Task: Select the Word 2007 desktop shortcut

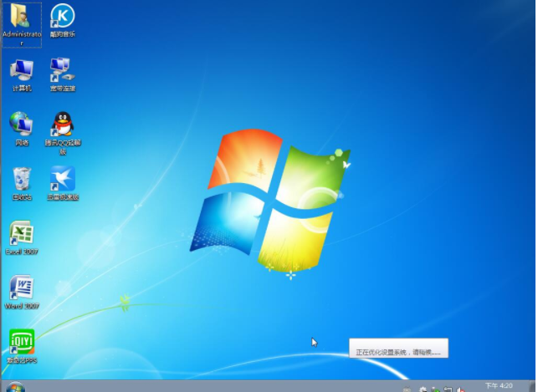Action: [21, 288]
